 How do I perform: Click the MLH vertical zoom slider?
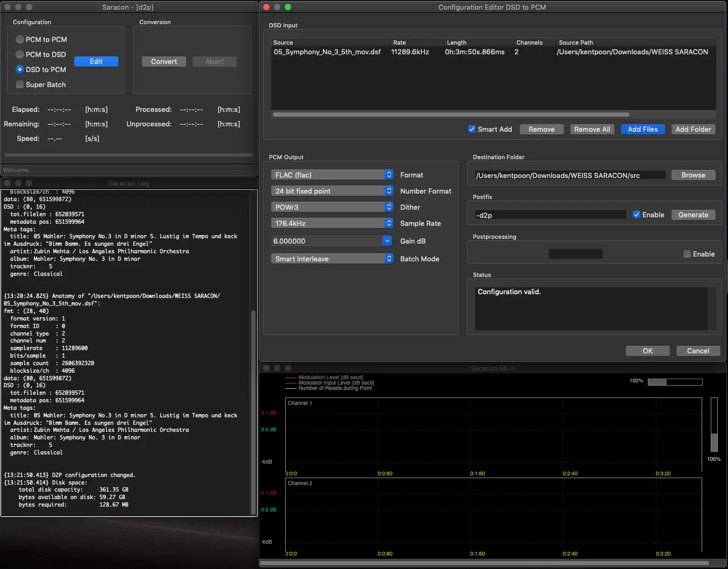[714, 425]
